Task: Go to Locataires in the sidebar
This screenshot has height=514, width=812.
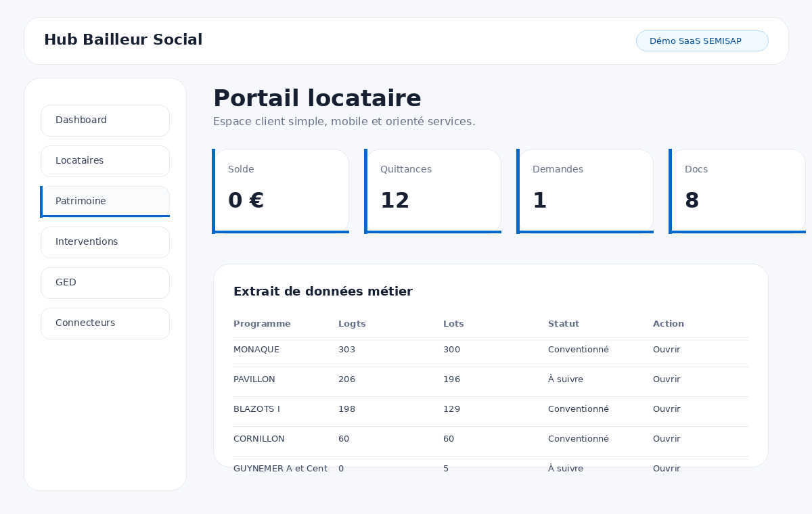Action: coord(105,161)
